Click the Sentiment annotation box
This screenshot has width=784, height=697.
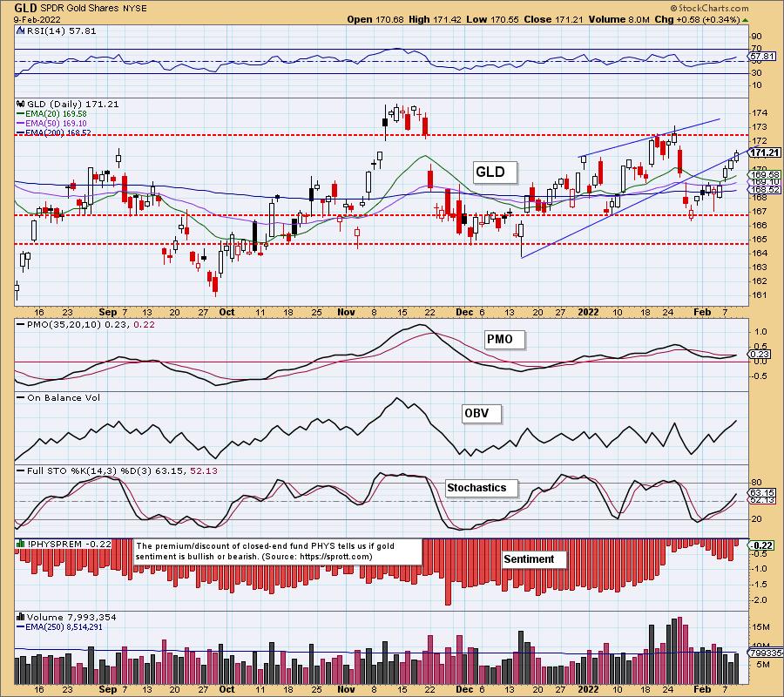tap(533, 559)
